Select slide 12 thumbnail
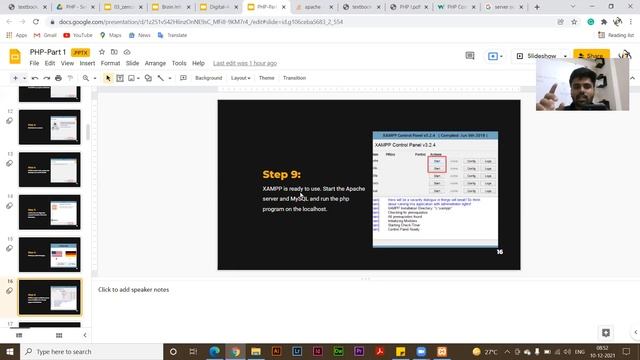 point(49,127)
